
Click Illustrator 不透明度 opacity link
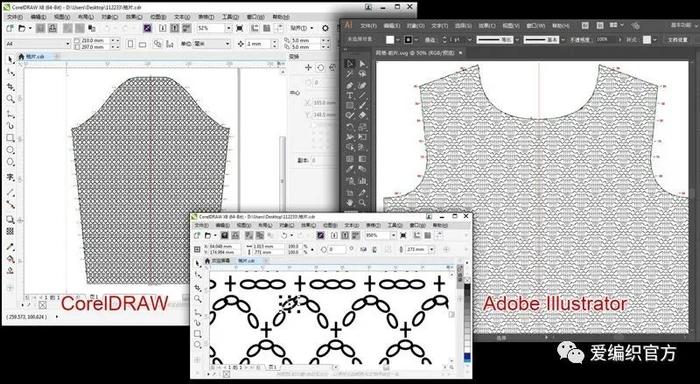tap(580, 40)
